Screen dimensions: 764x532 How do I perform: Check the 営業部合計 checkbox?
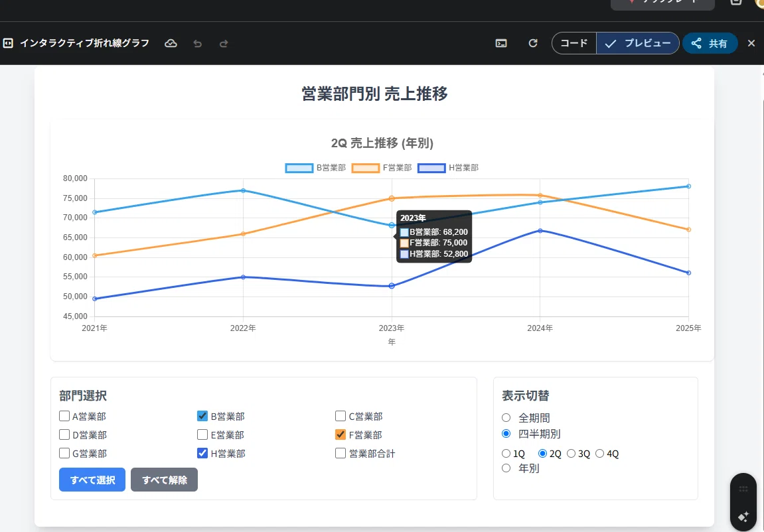[x=341, y=453]
